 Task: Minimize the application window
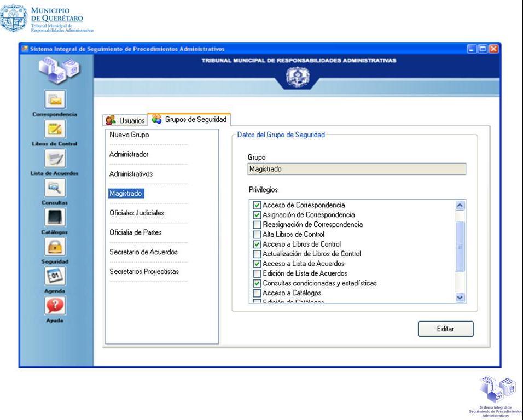(471, 49)
